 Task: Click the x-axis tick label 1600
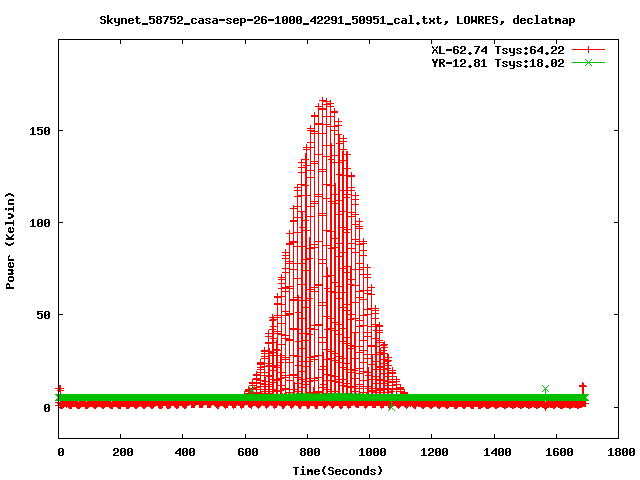pos(559,452)
